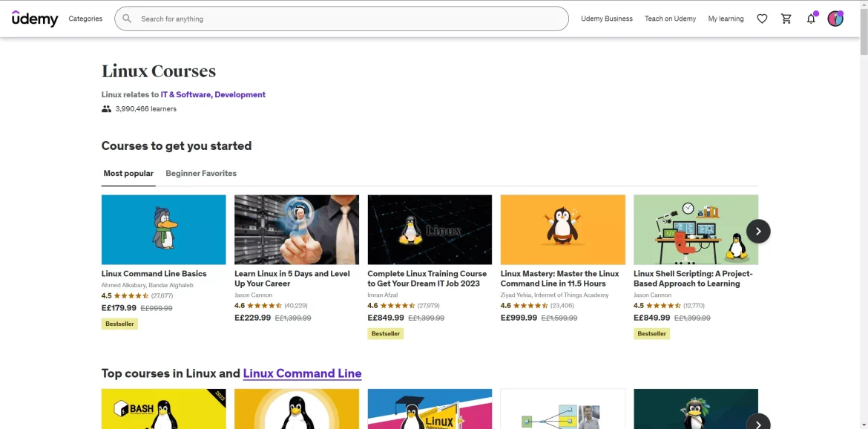Click Linux Mastery course title
This screenshot has width=868, height=429.
pyautogui.click(x=559, y=278)
